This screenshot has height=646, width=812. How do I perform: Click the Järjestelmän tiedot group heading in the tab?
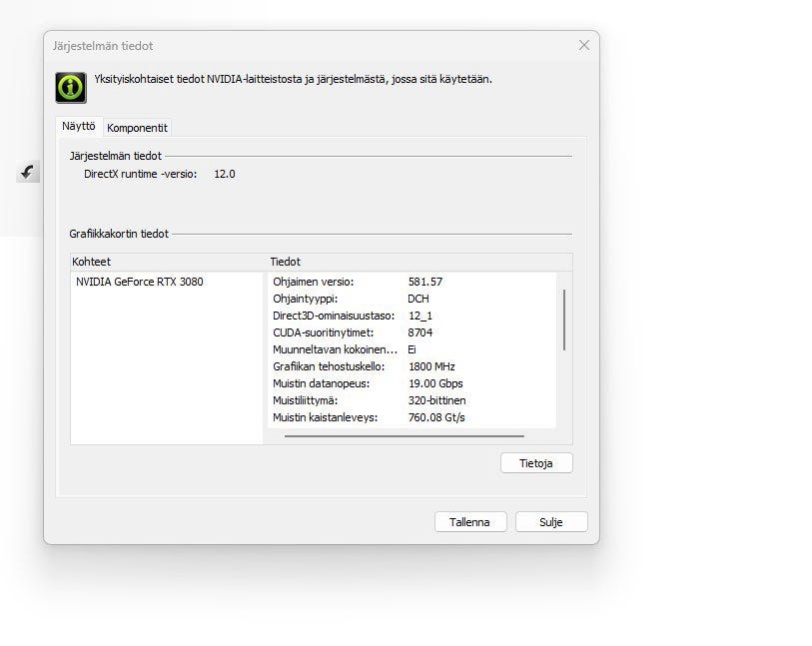[116, 156]
